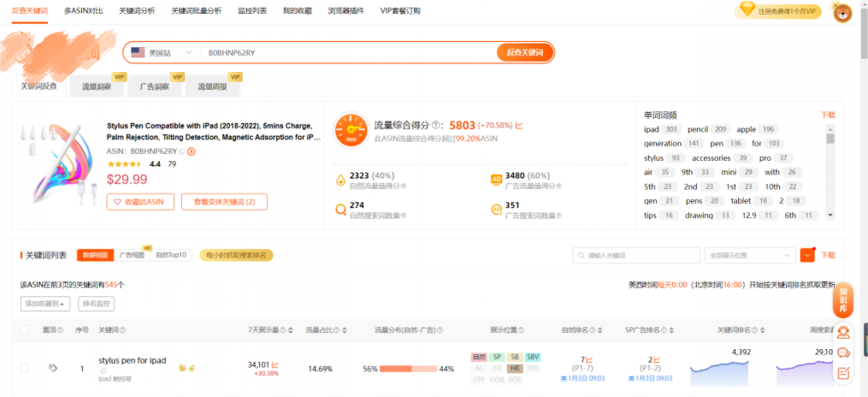The width and height of the screenshot is (868, 397).
Task: Show help for the 置顶 column header
Action: [x=61, y=330]
